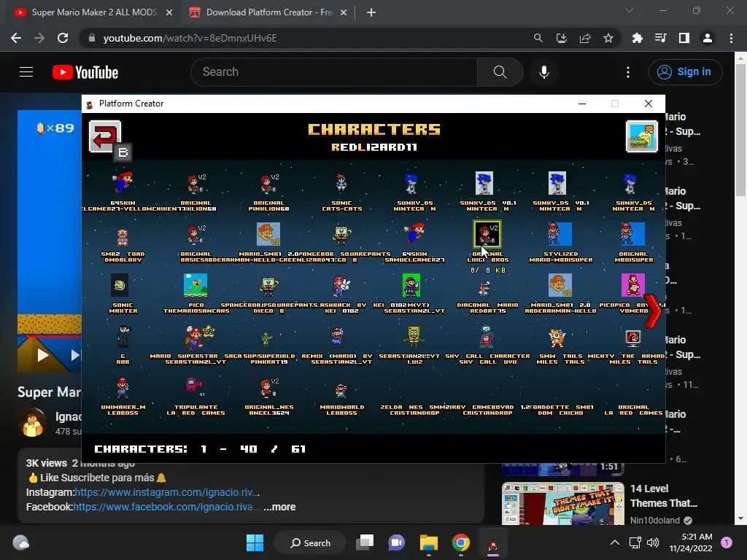
Task: Choose the Original_NES Angel3624 character
Action: pyautogui.click(x=268, y=388)
